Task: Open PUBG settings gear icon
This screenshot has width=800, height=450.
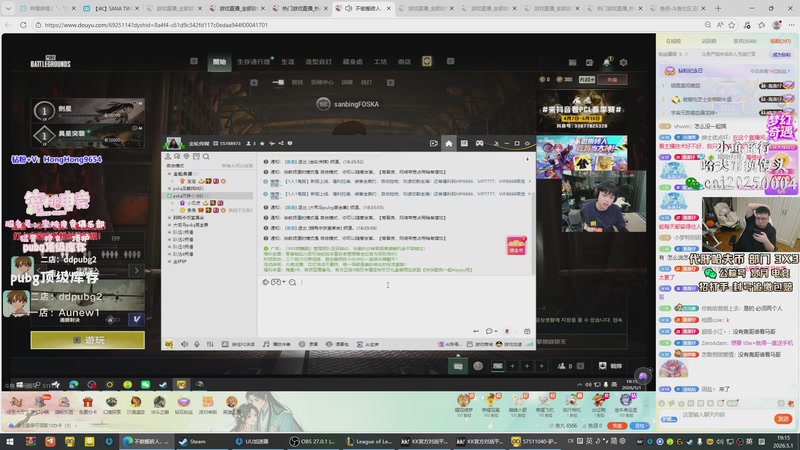Action: (623, 62)
